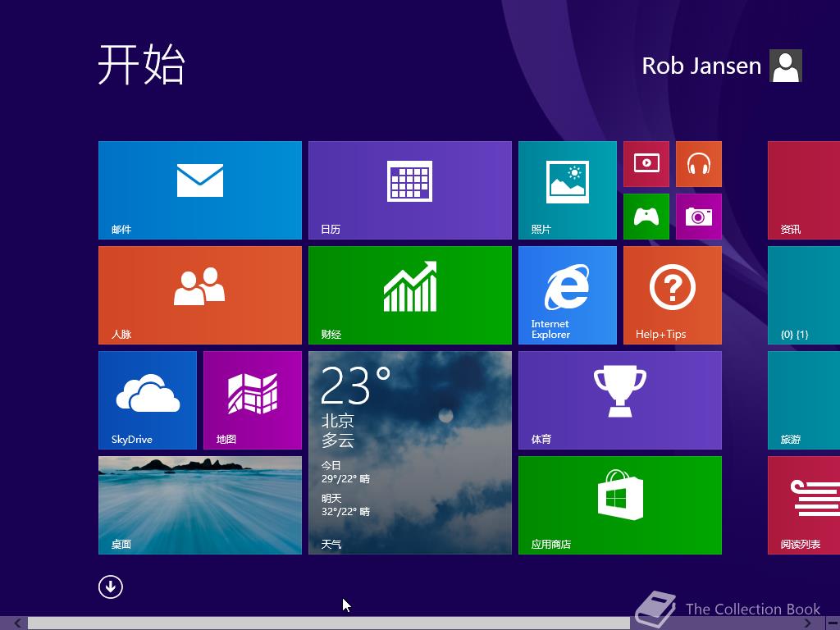The height and width of the screenshot is (630, 840).
Task: Click the 23° temperature reading
Action: point(355,386)
